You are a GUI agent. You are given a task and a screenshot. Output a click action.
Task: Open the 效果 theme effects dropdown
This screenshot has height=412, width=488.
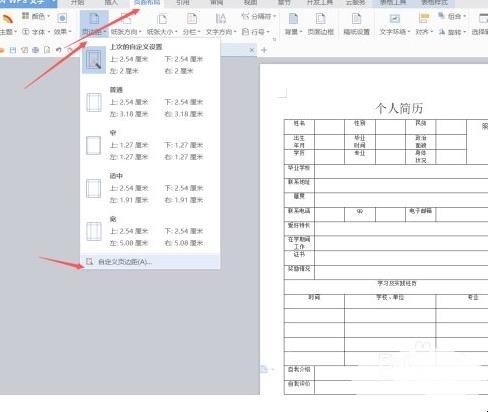click(x=63, y=32)
